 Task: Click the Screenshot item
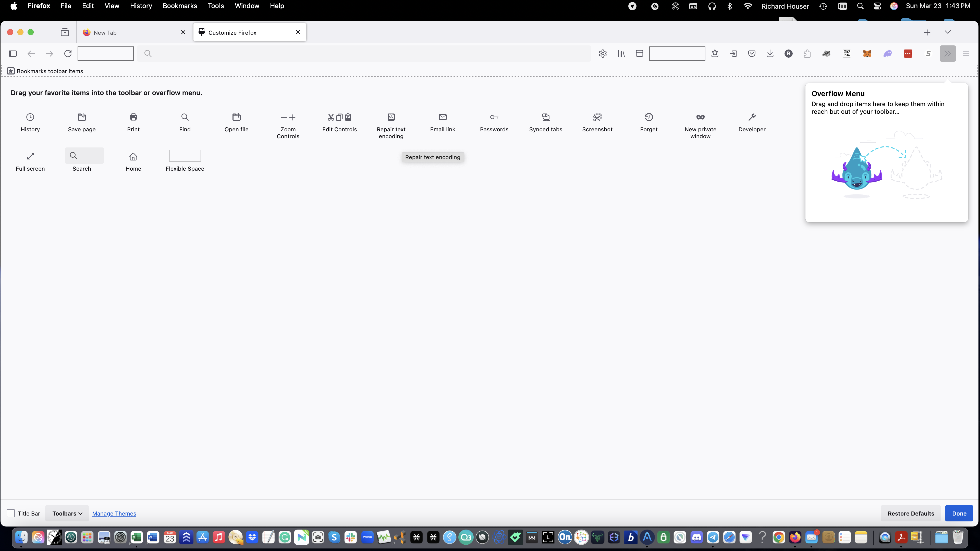597,122
